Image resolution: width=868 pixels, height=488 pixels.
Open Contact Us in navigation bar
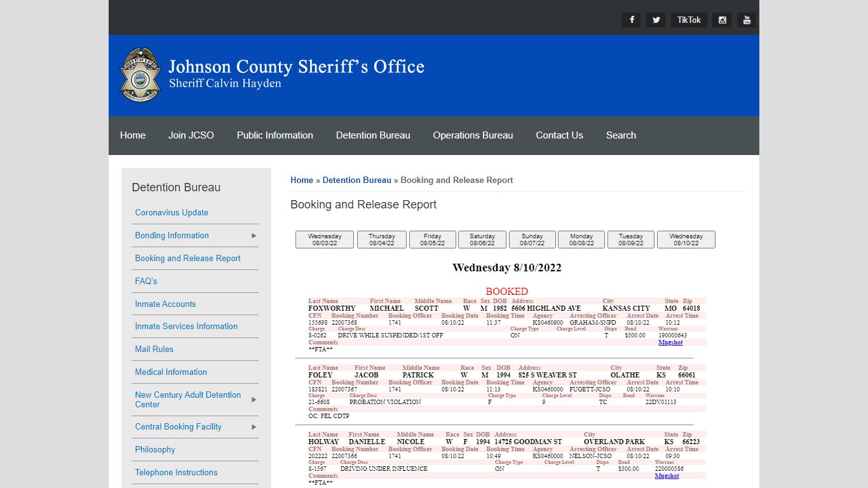point(559,135)
